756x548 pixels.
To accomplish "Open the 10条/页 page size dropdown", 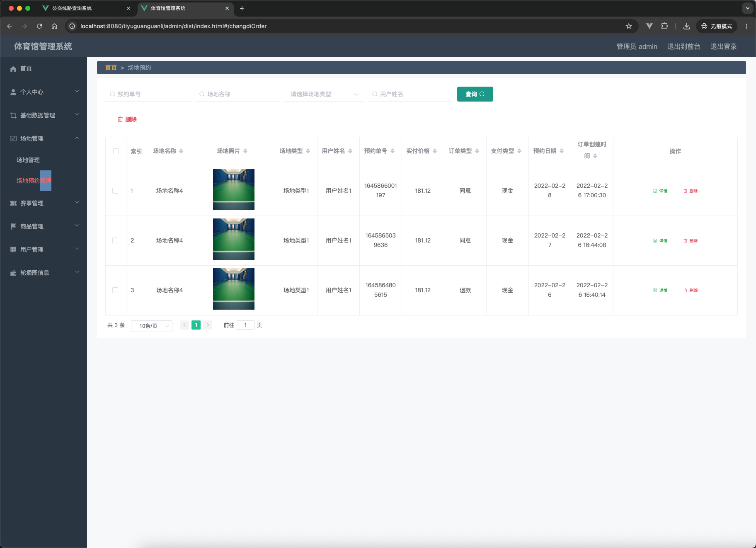I will click(152, 326).
